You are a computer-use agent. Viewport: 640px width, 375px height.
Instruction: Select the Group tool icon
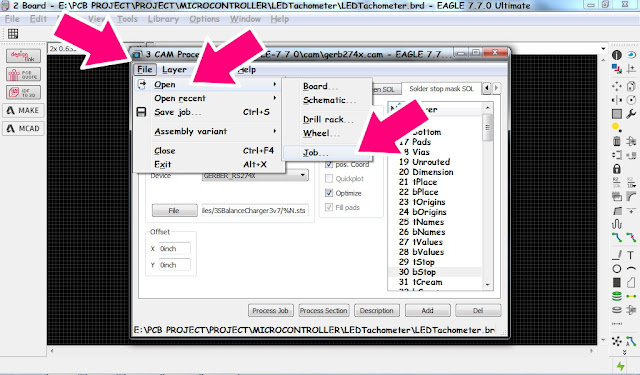(x=617, y=114)
